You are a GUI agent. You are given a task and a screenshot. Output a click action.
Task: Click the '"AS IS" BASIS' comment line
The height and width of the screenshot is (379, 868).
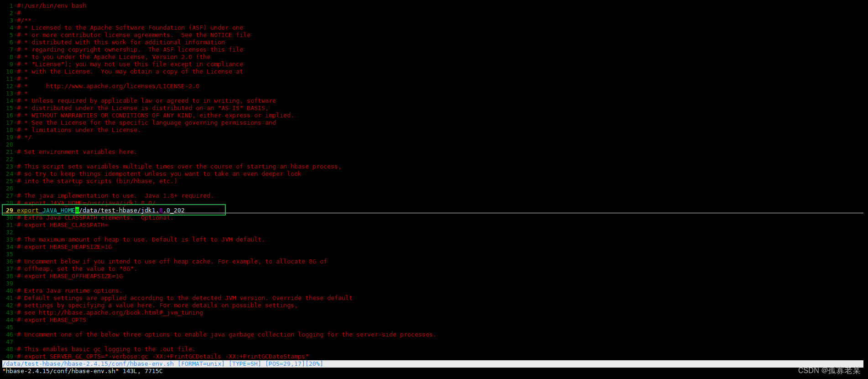(x=143, y=108)
